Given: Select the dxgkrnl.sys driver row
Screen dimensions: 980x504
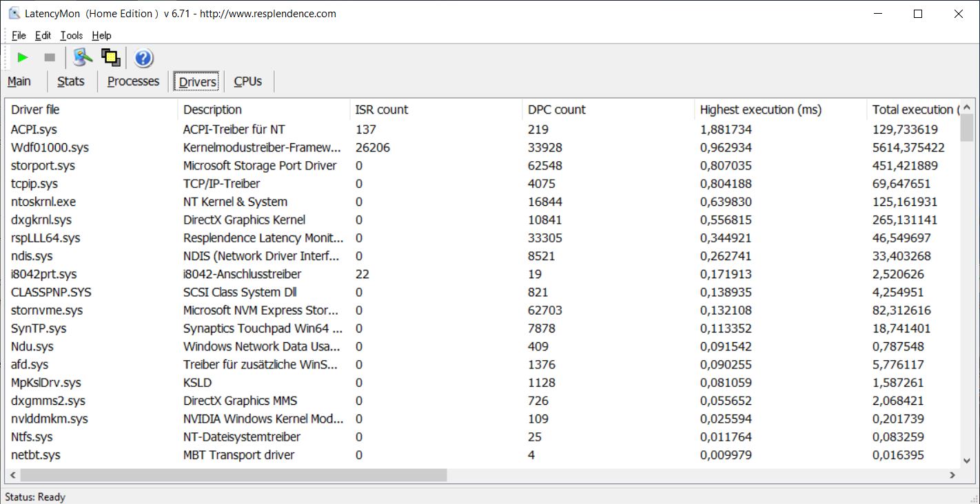Looking at the screenshot, I should (x=482, y=220).
